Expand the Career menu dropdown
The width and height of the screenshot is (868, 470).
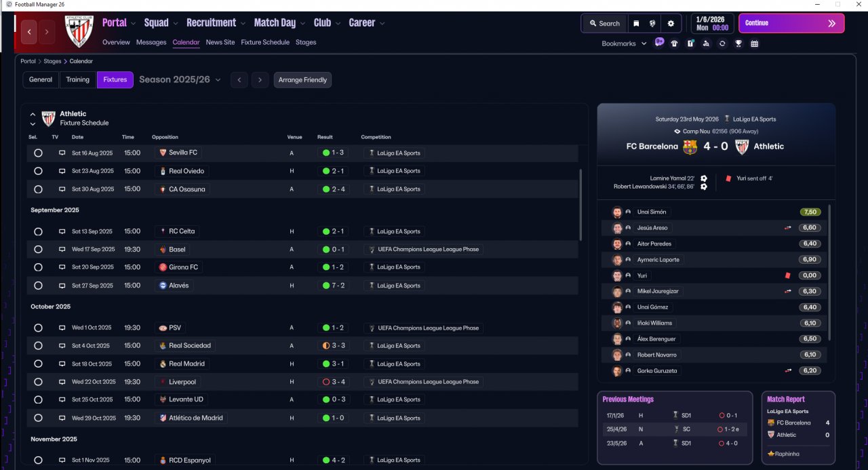pos(382,24)
